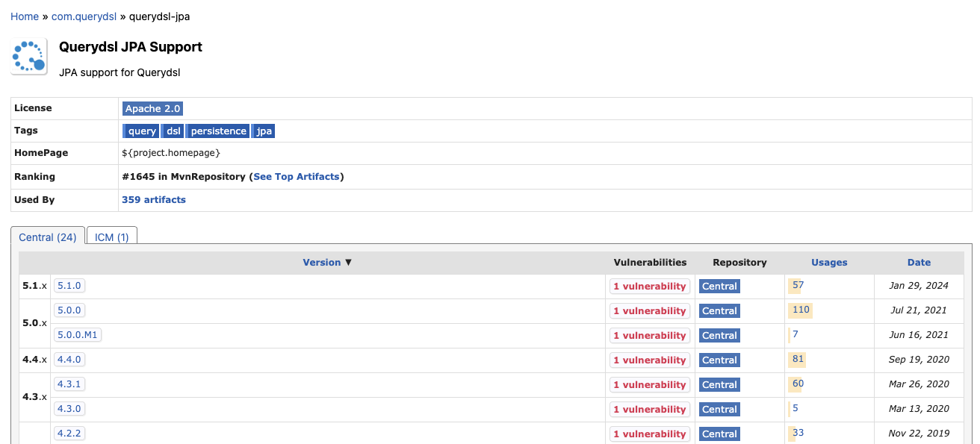
Task: Open the 359 artifacts link
Action: click(154, 200)
